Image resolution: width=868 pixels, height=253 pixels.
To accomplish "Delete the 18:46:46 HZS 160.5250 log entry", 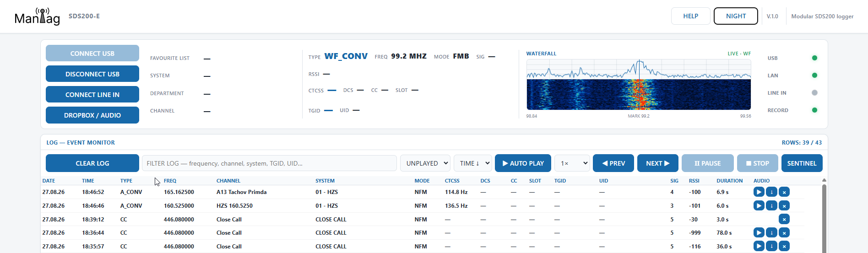I will 784,206.
